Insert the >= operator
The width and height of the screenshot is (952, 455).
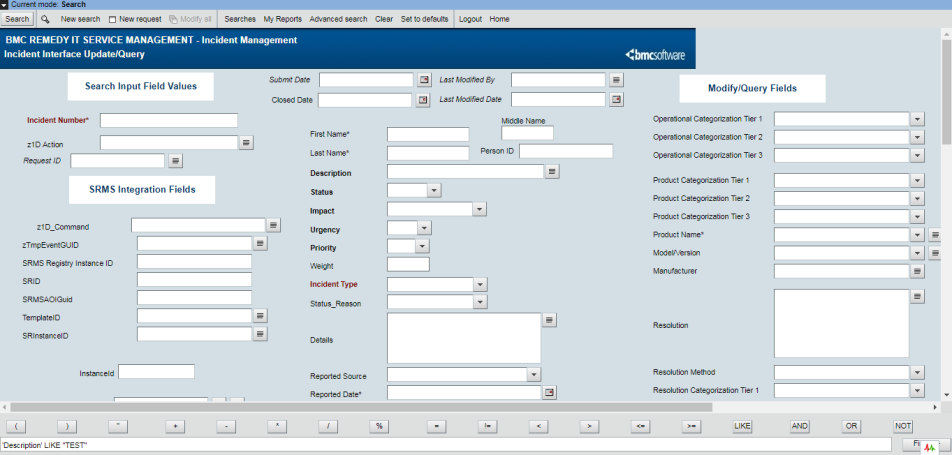click(692, 426)
